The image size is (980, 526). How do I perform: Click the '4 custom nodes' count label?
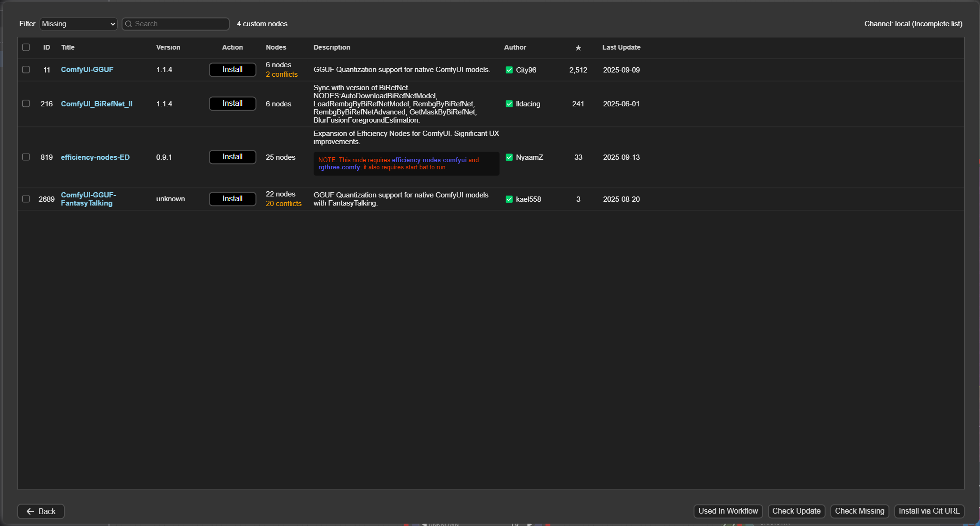pos(262,24)
